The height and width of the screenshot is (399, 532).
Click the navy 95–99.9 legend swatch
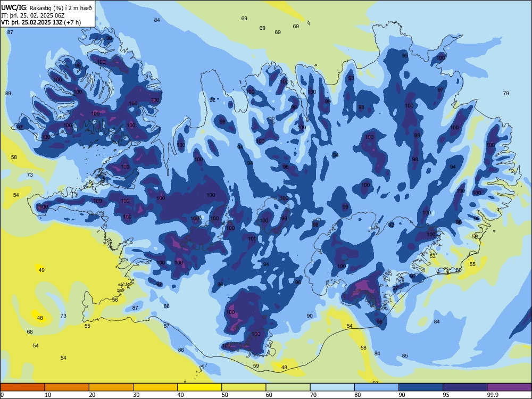[x=465, y=387]
